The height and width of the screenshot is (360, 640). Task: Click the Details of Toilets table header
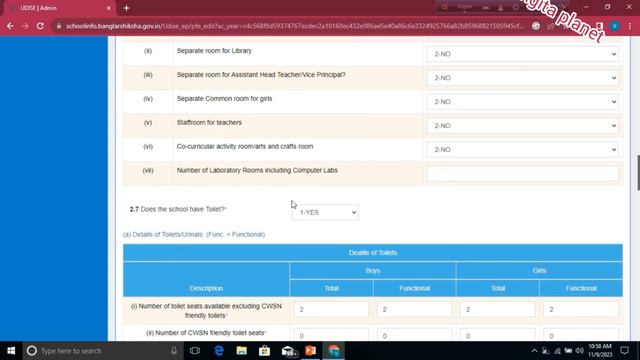(373, 253)
